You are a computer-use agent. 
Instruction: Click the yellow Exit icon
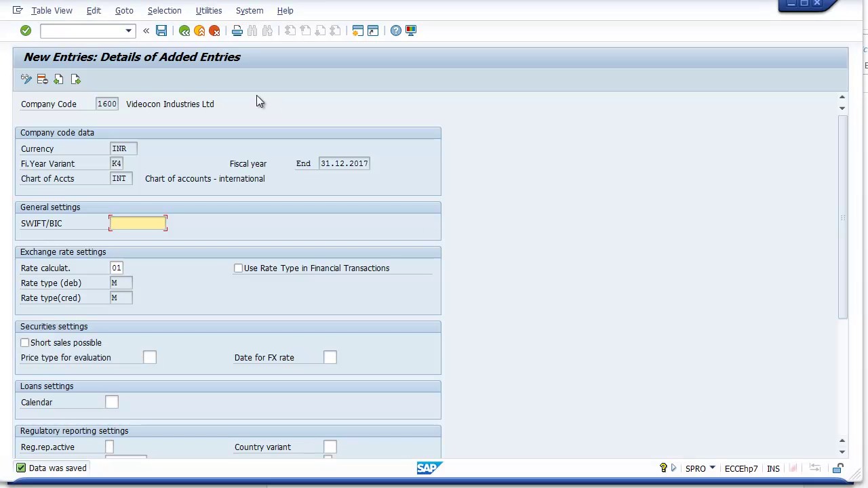199,30
